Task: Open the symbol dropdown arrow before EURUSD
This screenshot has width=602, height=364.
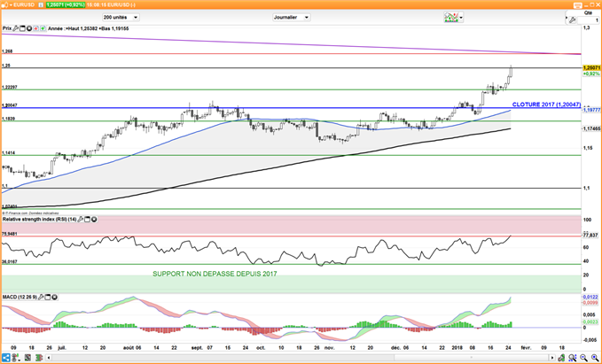Action: pyautogui.click(x=12, y=5)
